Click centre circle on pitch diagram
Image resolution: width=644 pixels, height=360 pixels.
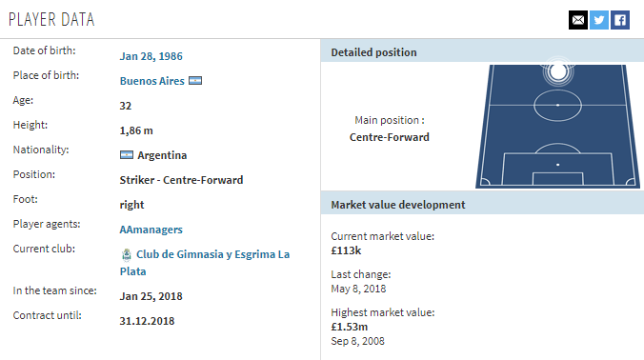pos(557,106)
